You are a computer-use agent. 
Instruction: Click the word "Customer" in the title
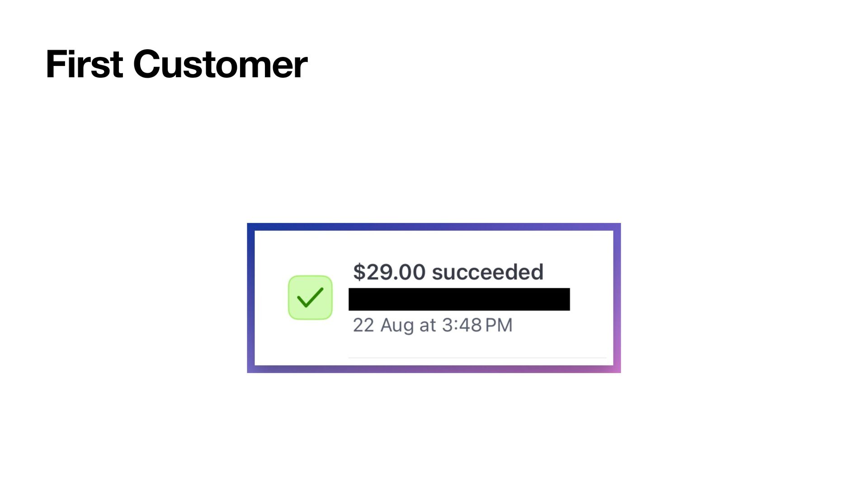point(220,64)
